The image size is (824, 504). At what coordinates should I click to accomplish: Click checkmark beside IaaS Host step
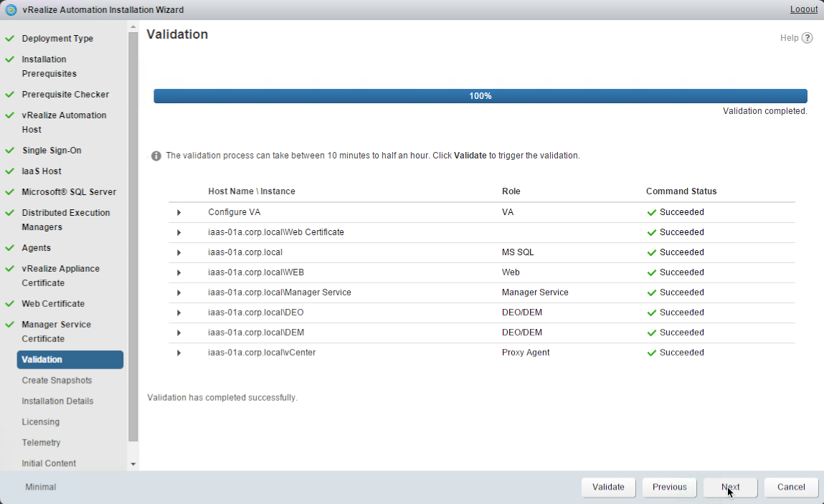click(x=9, y=171)
